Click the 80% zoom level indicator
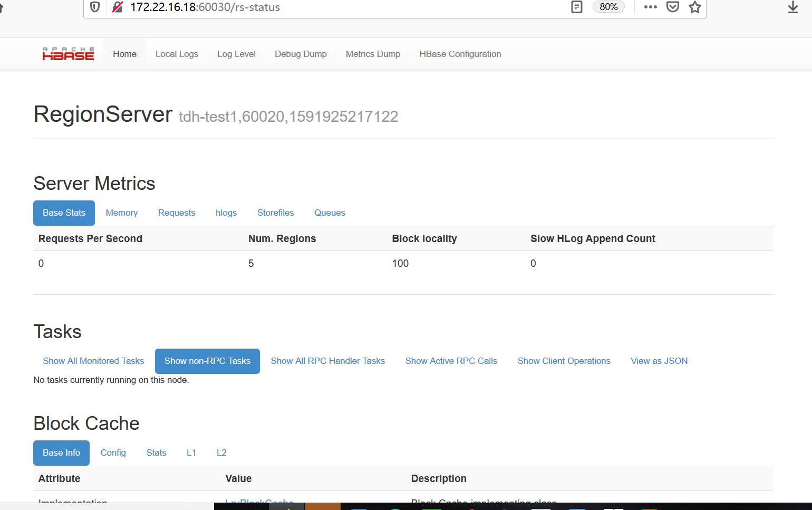The width and height of the screenshot is (812, 510). 608,7
